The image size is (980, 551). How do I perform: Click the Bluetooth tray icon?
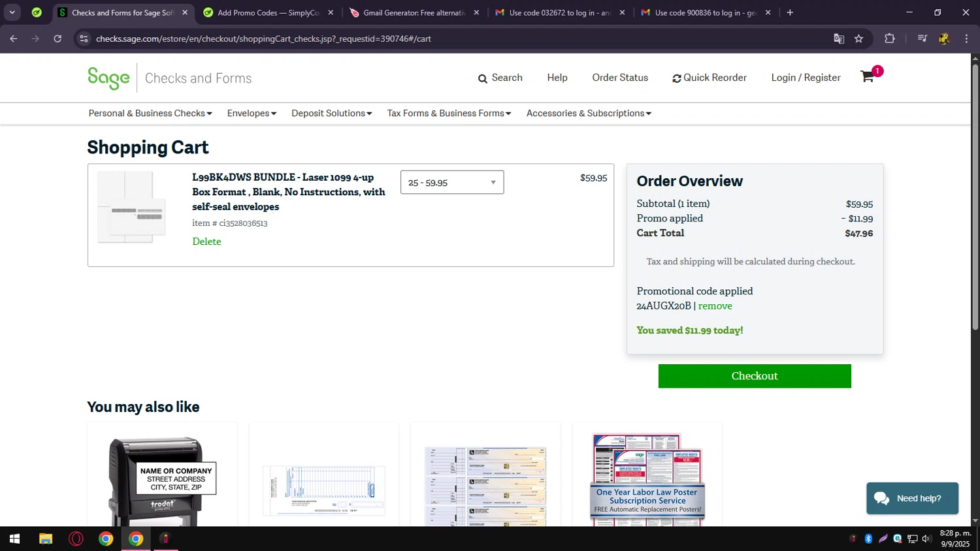pyautogui.click(x=868, y=539)
